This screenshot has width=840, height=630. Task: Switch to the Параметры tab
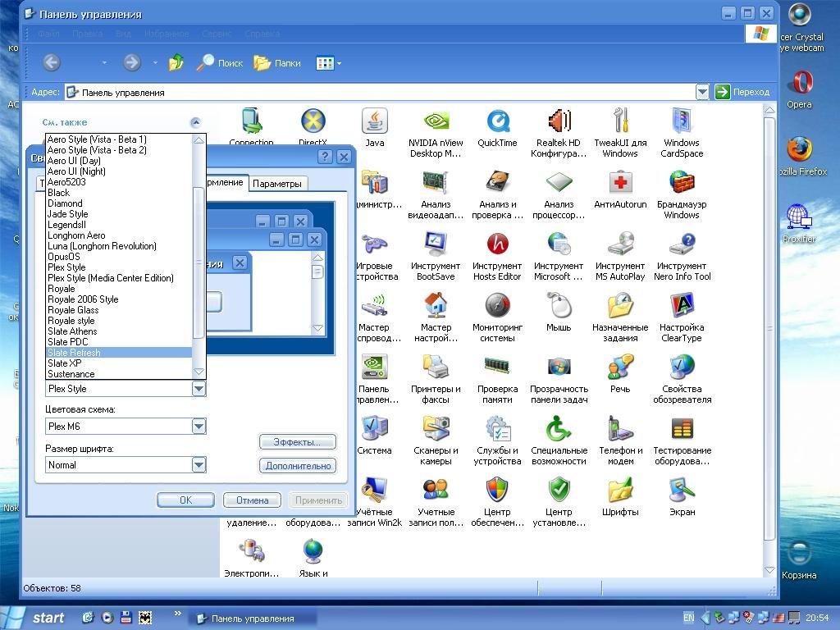pos(276,184)
